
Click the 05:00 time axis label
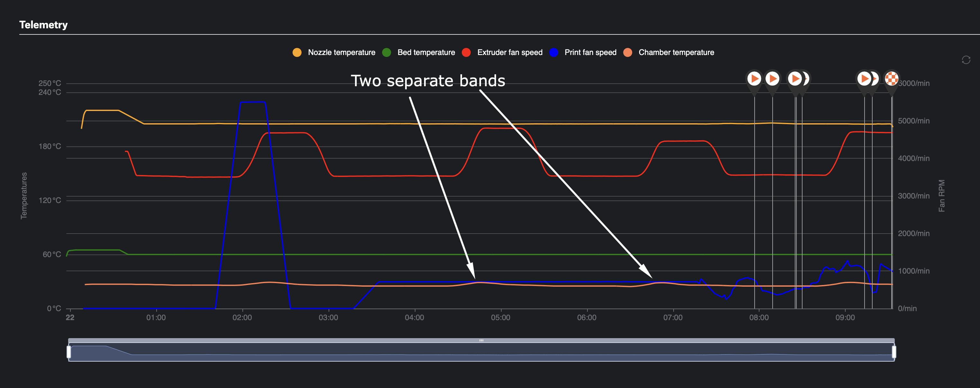tap(500, 318)
